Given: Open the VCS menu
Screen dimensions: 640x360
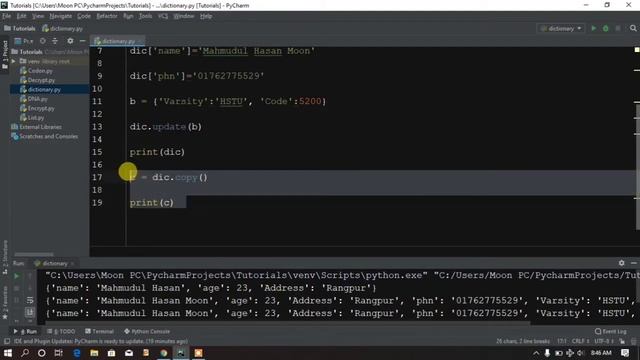Looking at the screenshot, I should (x=163, y=16).
